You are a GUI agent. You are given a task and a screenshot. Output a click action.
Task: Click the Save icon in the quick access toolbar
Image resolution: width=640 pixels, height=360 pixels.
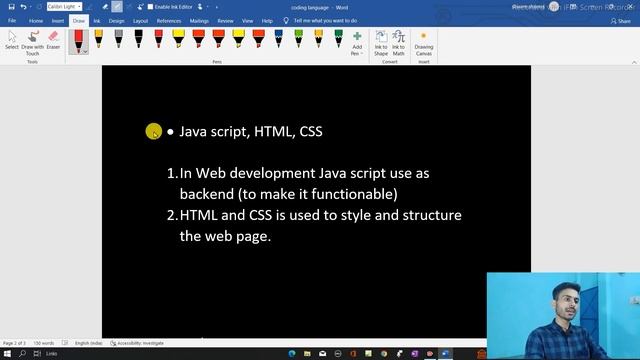(11, 7)
